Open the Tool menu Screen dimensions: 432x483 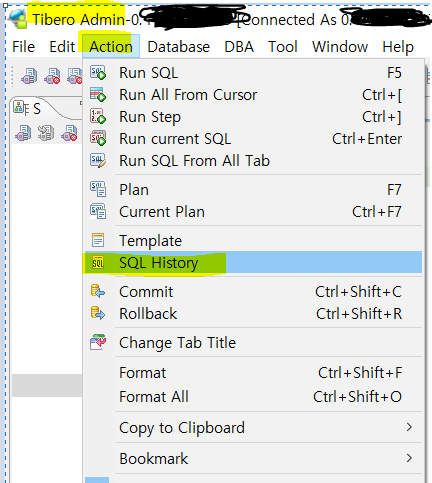tap(283, 47)
